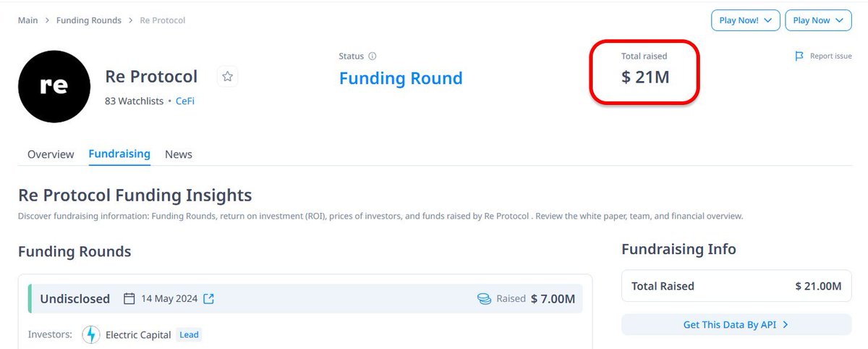Click the Report issue flag icon
The image size is (868, 349).
[799, 56]
